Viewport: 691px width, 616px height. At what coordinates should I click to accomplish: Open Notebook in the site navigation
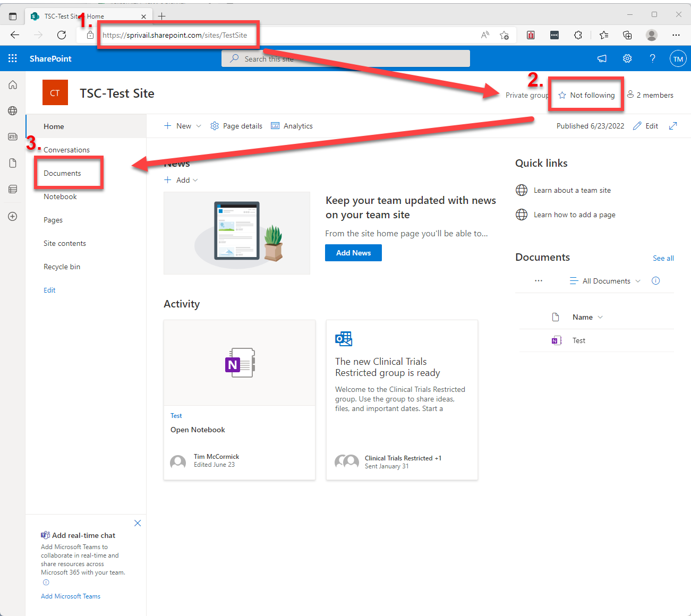coord(60,196)
